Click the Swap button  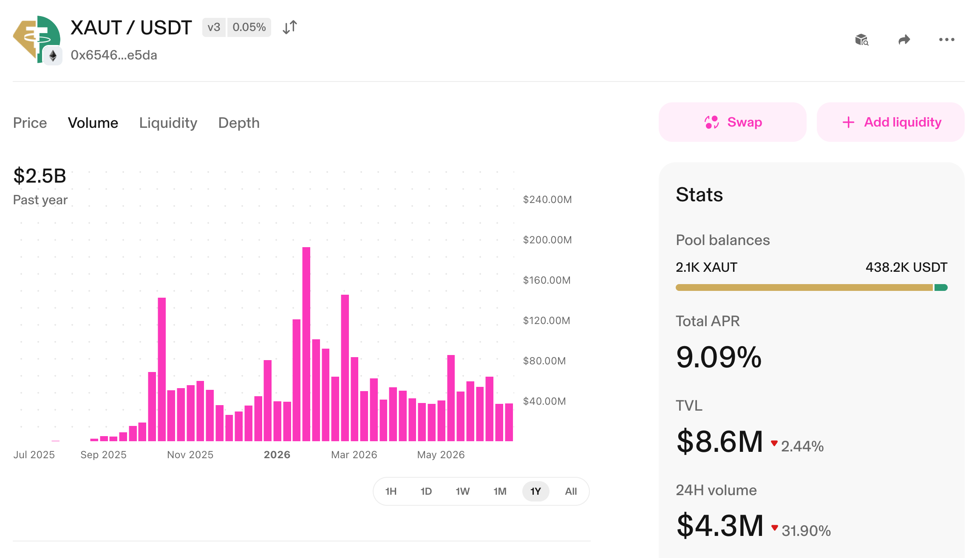[733, 122]
